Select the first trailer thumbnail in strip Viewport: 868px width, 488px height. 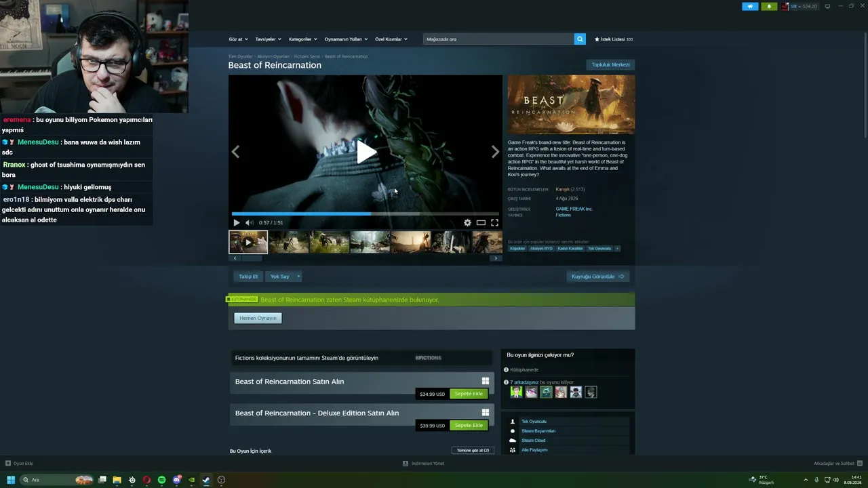pos(248,242)
